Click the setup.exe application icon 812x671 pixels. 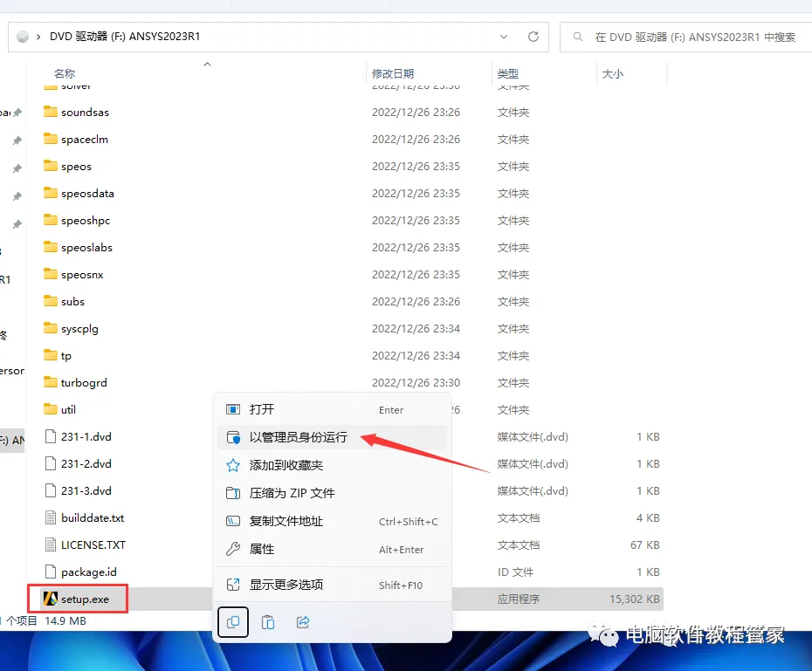(51, 599)
